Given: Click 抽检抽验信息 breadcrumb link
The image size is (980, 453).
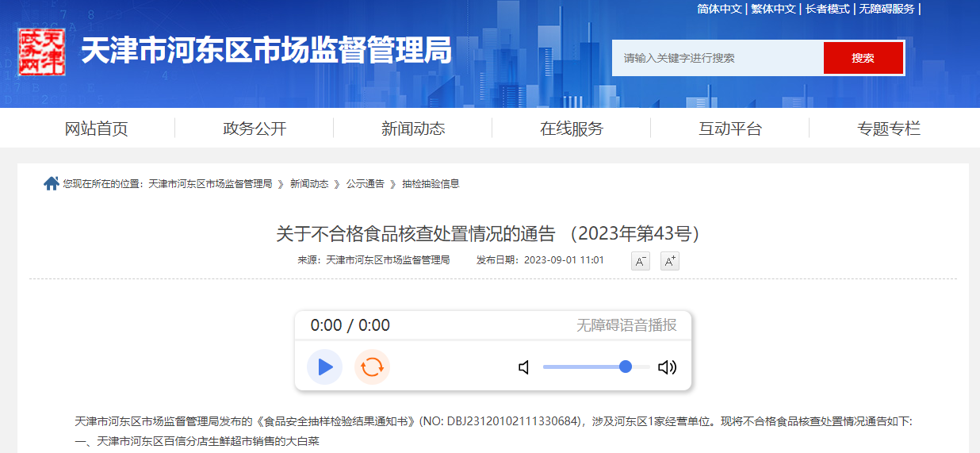Looking at the screenshot, I should coord(431,184).
